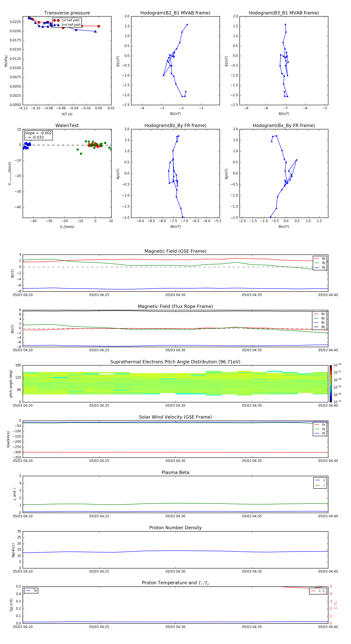The image size is (351, 644).
Task: Click 'pitch angle (deg)' axis label
Action: coord(11,384)
